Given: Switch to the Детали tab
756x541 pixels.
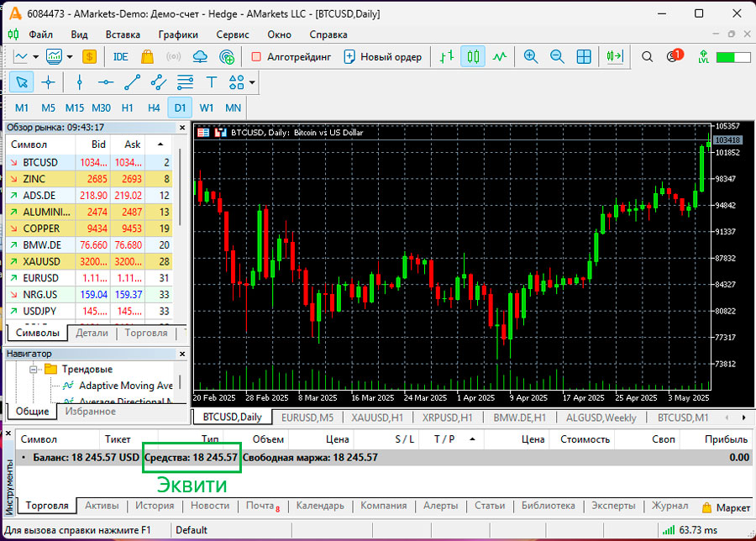Looking at the screenshot, I should (x=92, y=333).
